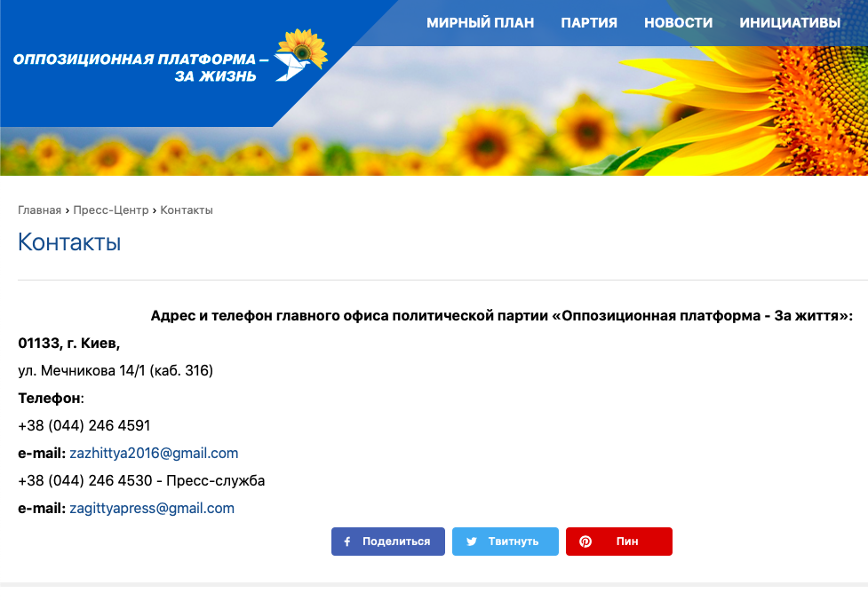868x601 pixels.
Task: Click the Facebook icon on the share button
Action: click(347, 542)
